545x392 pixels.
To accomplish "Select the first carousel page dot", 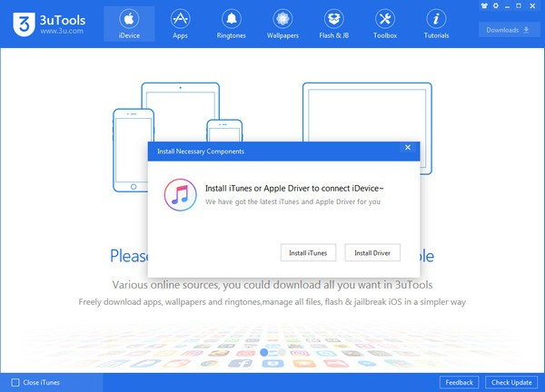I will (264, 352).
